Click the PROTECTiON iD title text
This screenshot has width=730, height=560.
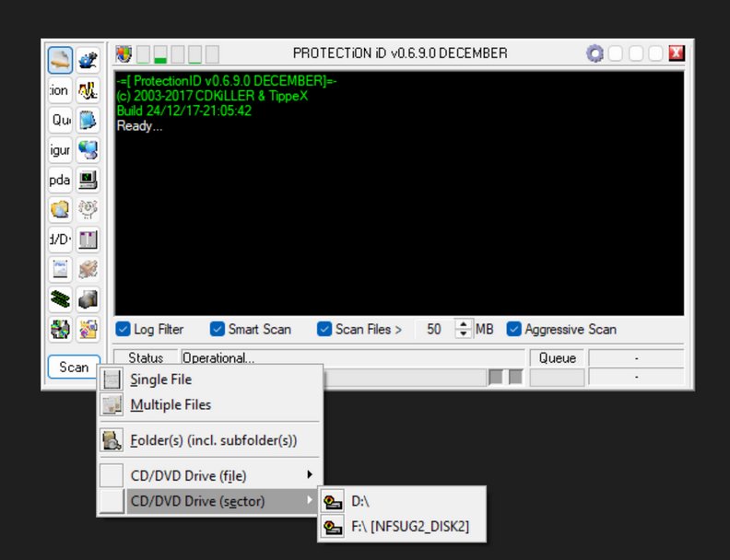(x=400, y=53)
